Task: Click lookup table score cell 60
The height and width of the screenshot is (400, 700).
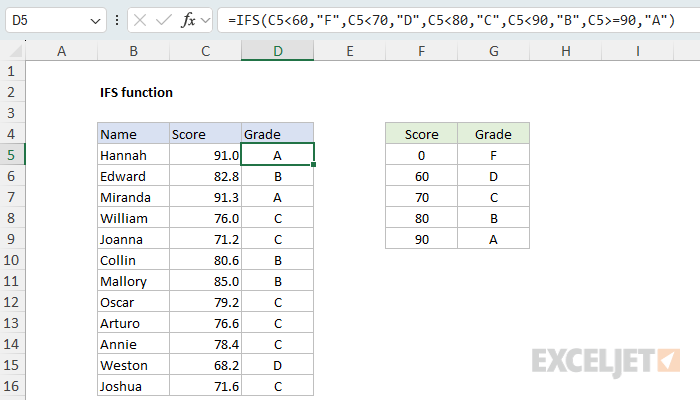Action: click(421, 176)
